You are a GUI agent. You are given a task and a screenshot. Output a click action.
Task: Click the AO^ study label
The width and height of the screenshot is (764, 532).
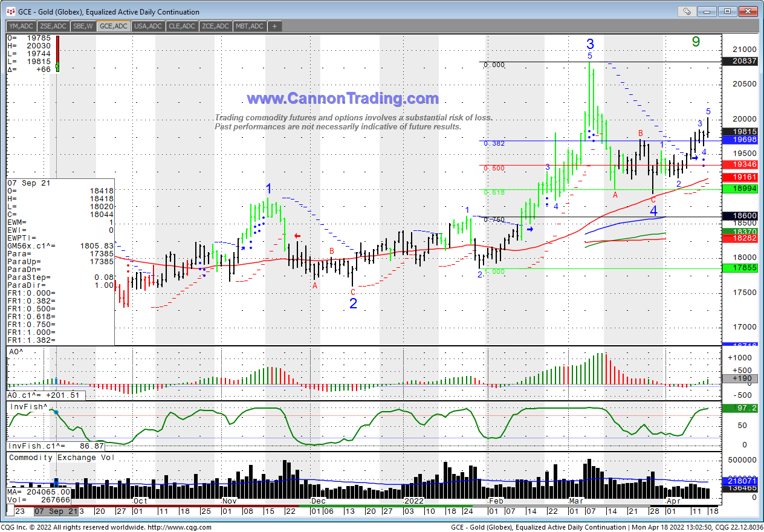tap(16, 351)
